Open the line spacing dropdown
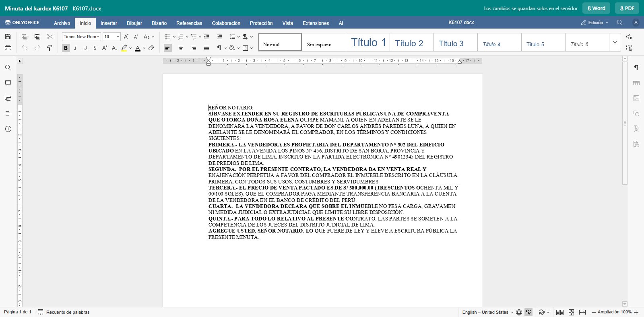This screenshot has height=317, width=644. pyautogui.click(x=234, y=37)
